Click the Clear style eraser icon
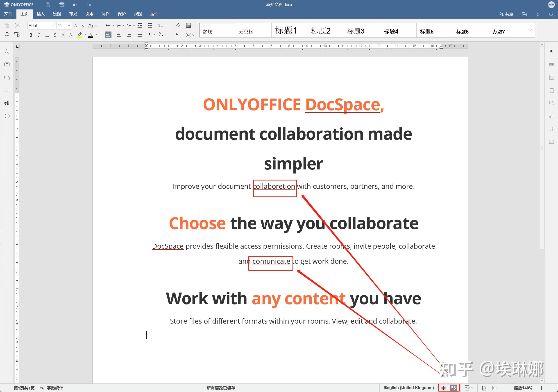Image resolution: width=558 pixels, height=392 pixels. (x=178, y=25)
